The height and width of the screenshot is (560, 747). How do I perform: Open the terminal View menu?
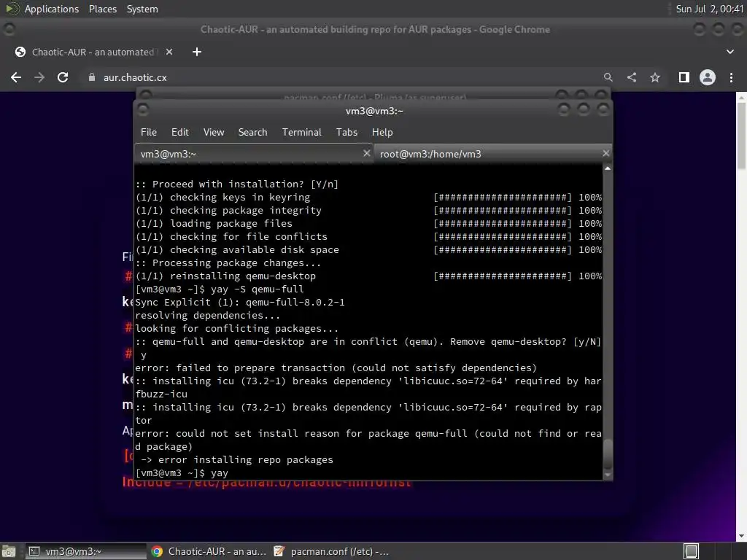[214, 132]
